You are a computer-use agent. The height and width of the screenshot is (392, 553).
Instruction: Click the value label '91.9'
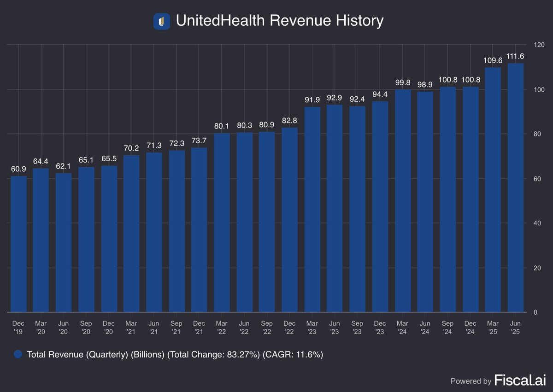pos(313,100)
